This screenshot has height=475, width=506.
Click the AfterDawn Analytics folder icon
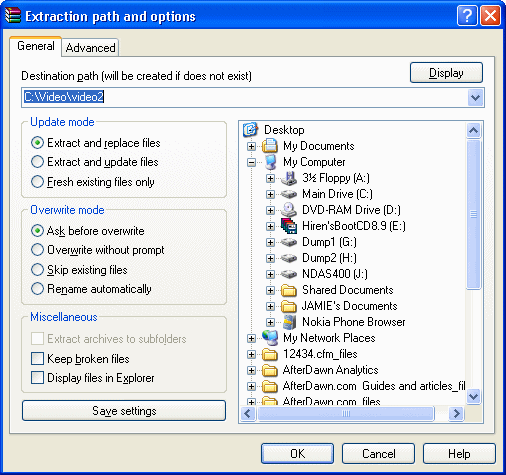coord(270,370)
